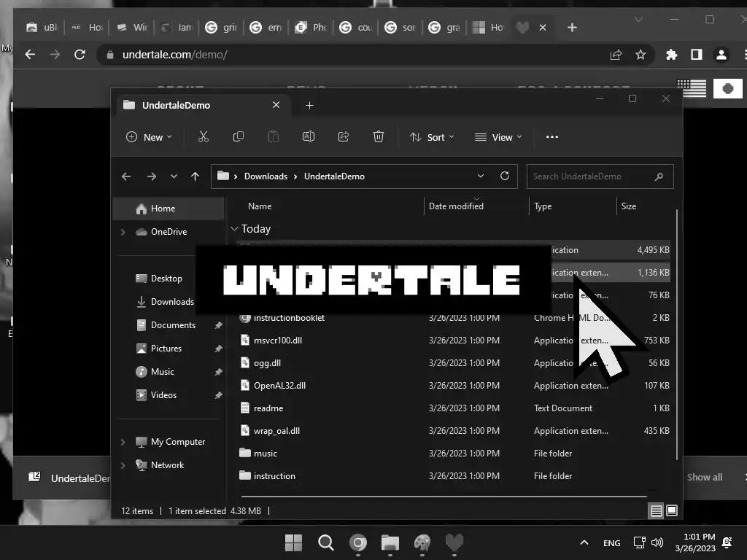Click the Chrome icon on the taskbar

357,542
